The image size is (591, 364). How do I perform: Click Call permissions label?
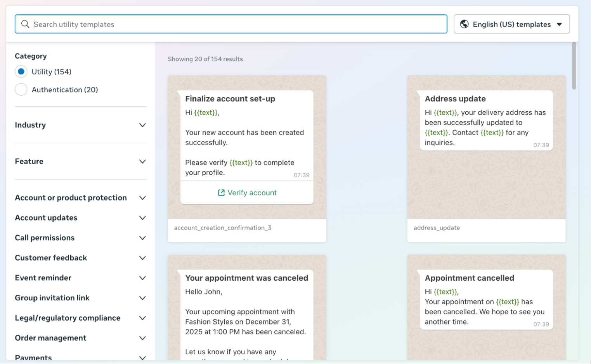click(45, 238)
